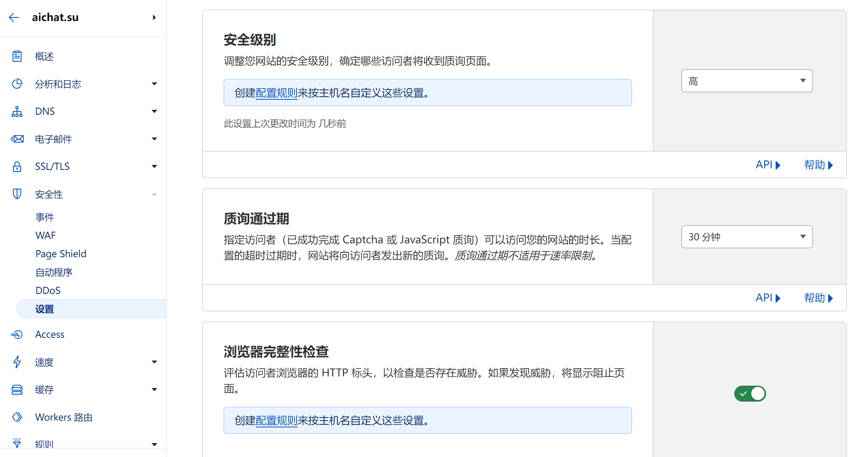Click the back arrow icon beside aichat.su
The height and width of the screenshot is (457, 868).
tap(14, 17)
